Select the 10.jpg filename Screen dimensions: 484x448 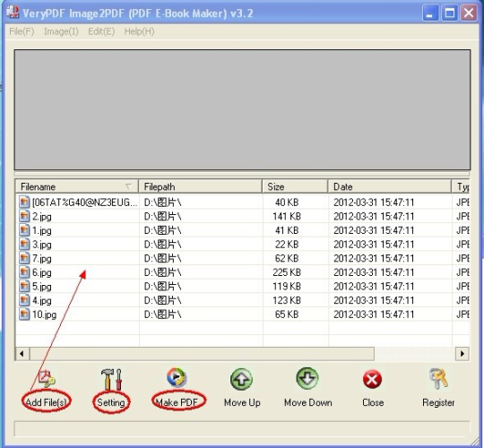(45, 314)
